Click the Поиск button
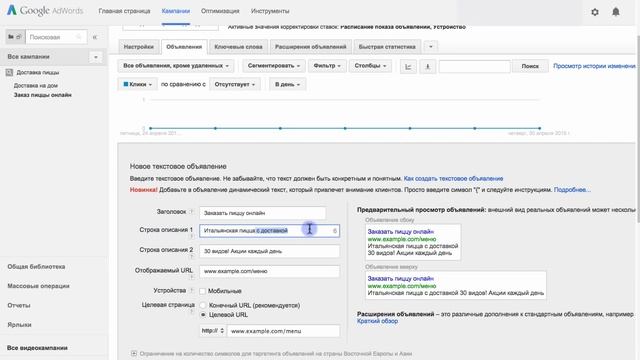Screen dimensions: 640x360 coord(530,66)
